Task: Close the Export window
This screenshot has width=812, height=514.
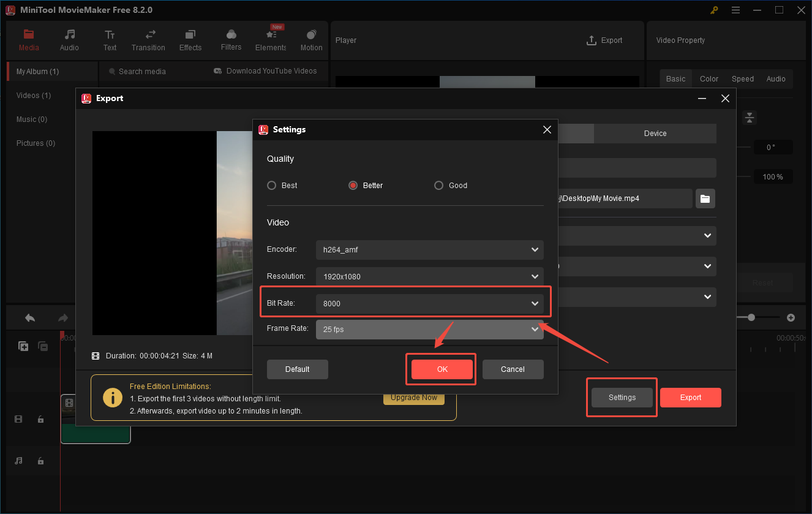Action: point(725,99)
